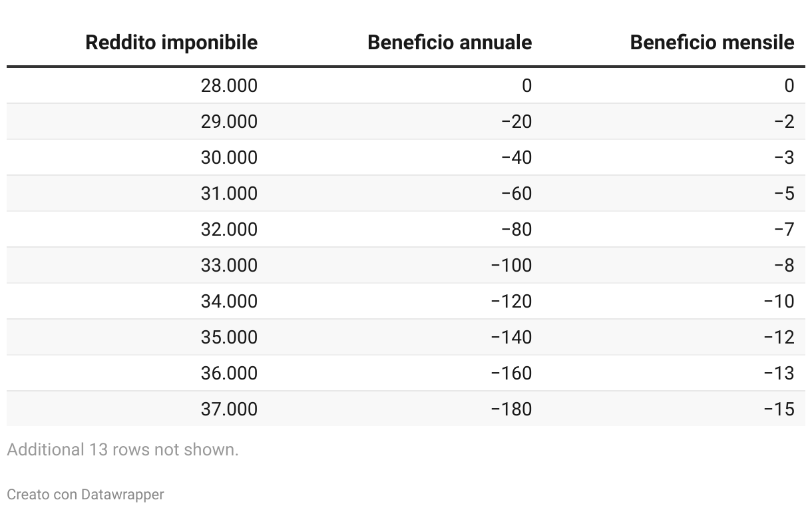The image size is (812, 510).
Task: Click the −20 annual benefit value
Action: (x=516, y=122)
